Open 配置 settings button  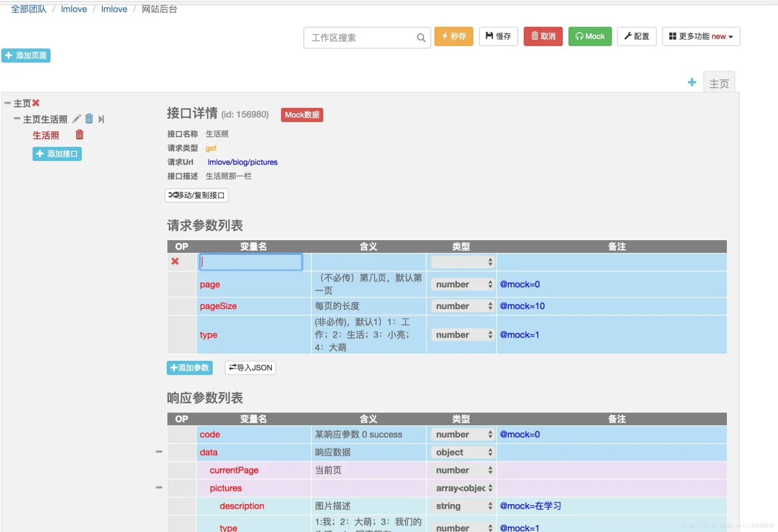point(637,36)
